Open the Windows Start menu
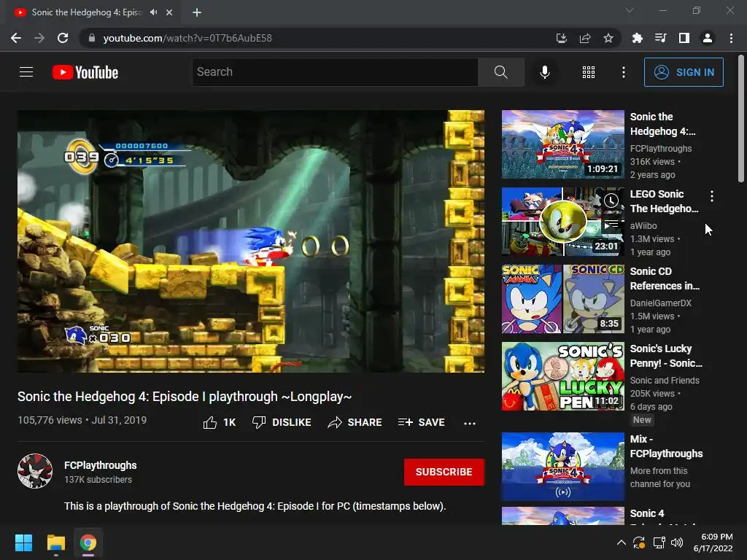 point(23,542)
